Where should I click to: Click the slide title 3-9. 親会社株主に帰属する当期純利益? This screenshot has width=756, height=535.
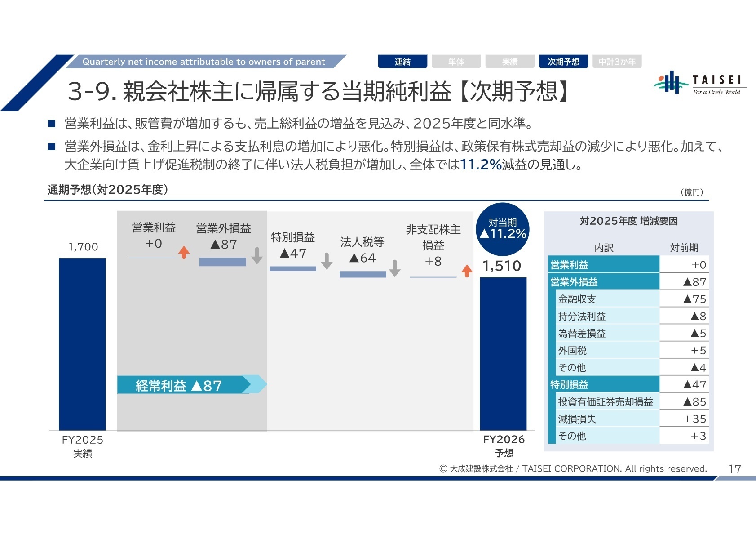(x=318, y=91)
